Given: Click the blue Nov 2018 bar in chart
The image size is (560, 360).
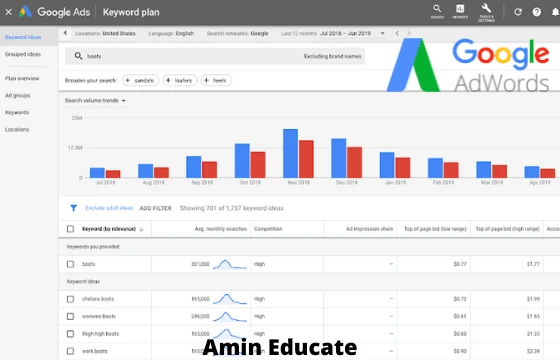Looking at the screenshot, I should click(290, 153).
